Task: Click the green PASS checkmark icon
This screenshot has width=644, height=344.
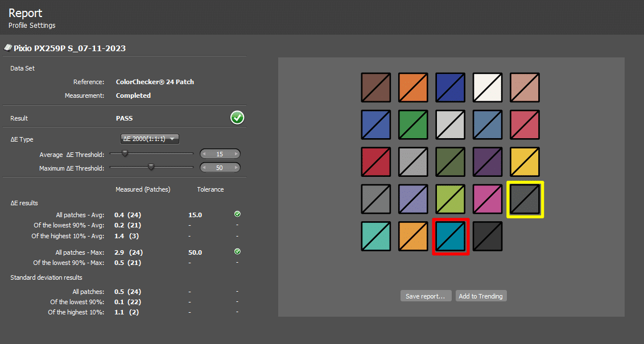Action: click(237, 118)
